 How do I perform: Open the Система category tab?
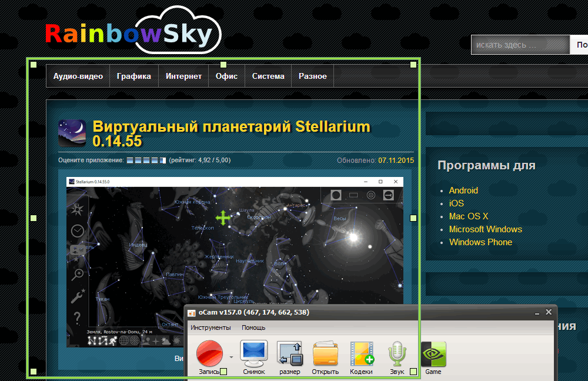pyautogui.click(x=268, y=76)
